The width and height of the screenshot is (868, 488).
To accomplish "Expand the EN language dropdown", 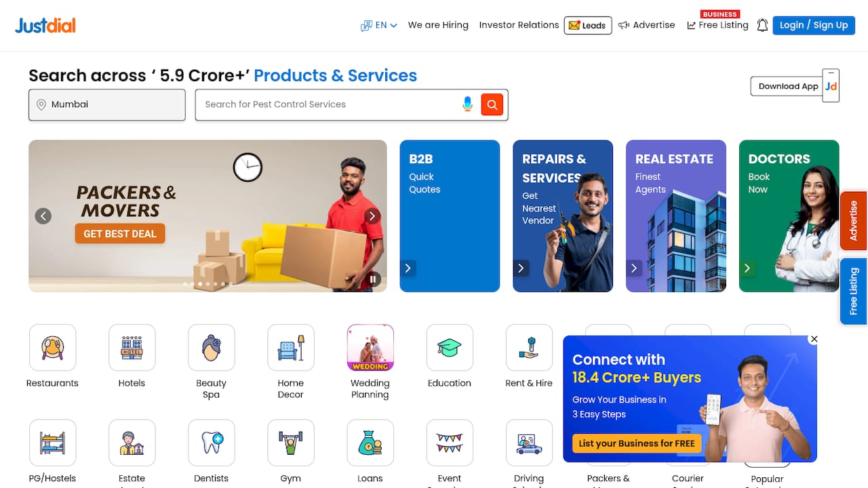I will click(379, 25).
